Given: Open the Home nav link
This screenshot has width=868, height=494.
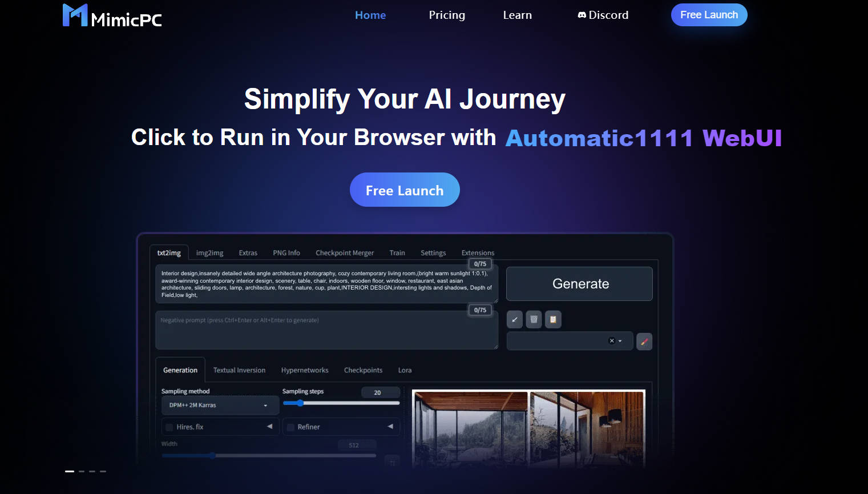Looking at the screenshot, I should 370,15.
